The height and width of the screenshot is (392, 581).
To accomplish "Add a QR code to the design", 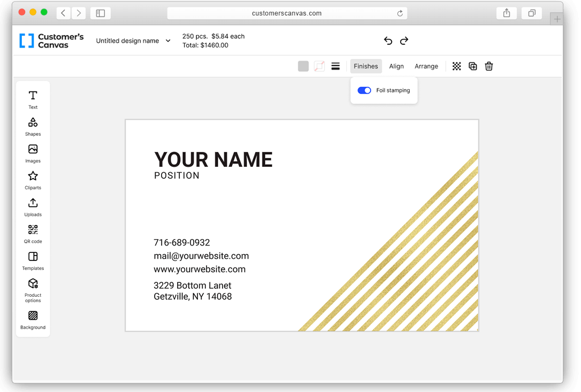I will point(33,234).
